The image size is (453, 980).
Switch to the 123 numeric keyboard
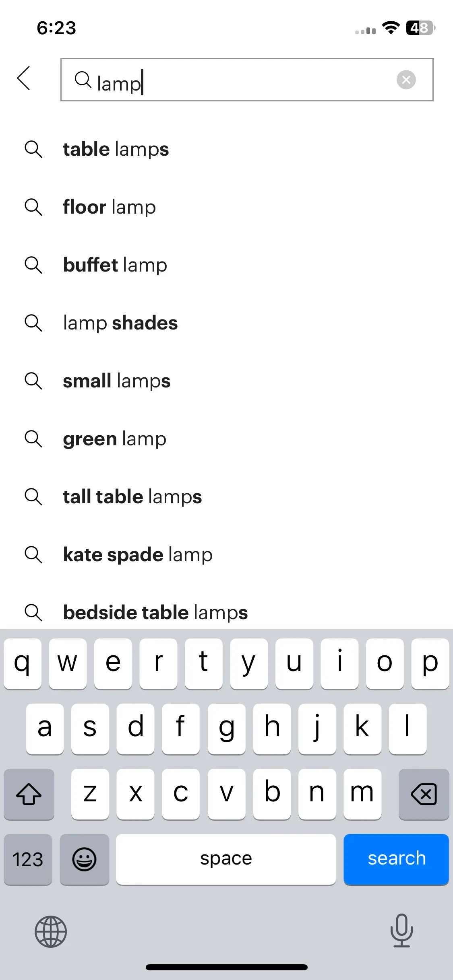tap(28, 859)
